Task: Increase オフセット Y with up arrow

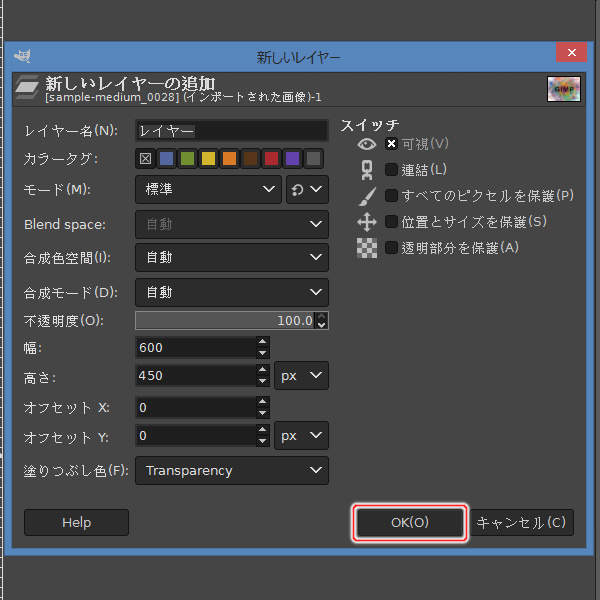Action: tap(262, 430)
